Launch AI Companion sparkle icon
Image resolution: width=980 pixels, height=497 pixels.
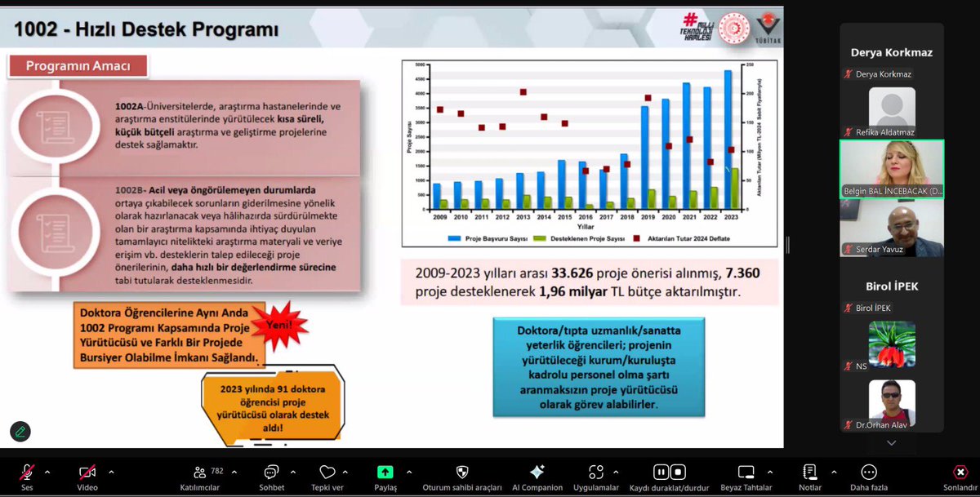pos(537,472)
